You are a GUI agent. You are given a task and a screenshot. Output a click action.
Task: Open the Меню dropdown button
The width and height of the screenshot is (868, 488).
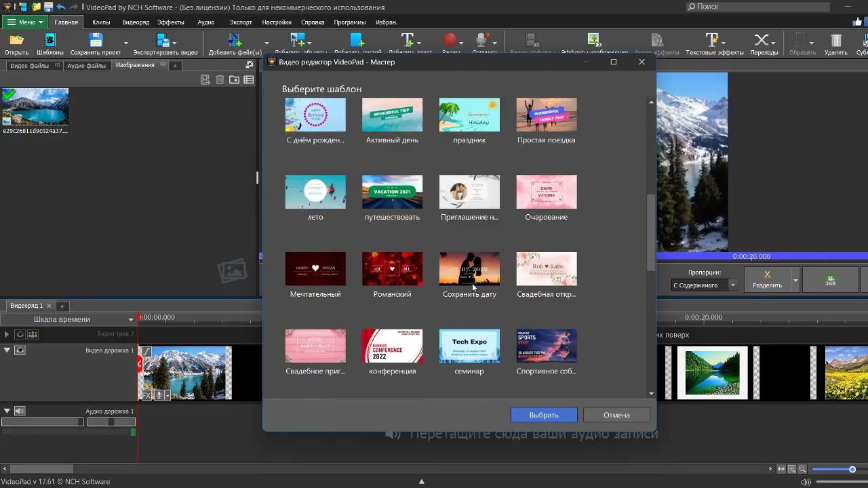coord(24,22)
